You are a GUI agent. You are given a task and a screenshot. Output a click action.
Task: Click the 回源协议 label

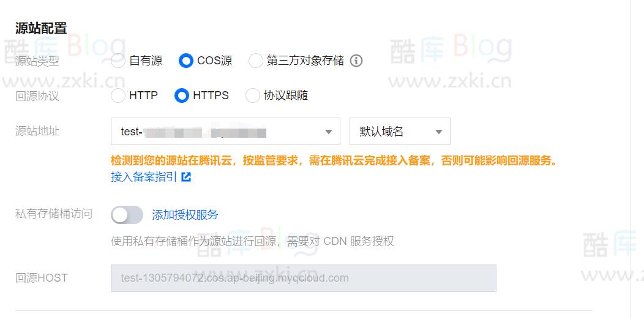coord(37,96)
